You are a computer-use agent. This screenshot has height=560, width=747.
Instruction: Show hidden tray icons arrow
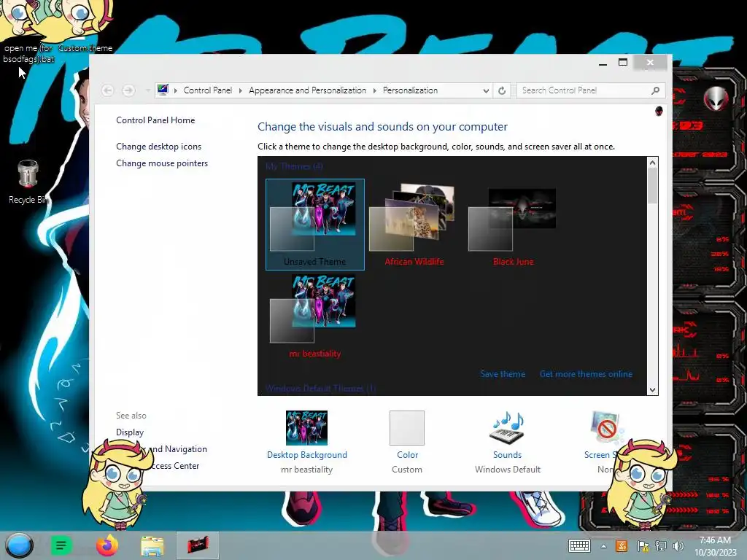[603, 546]
